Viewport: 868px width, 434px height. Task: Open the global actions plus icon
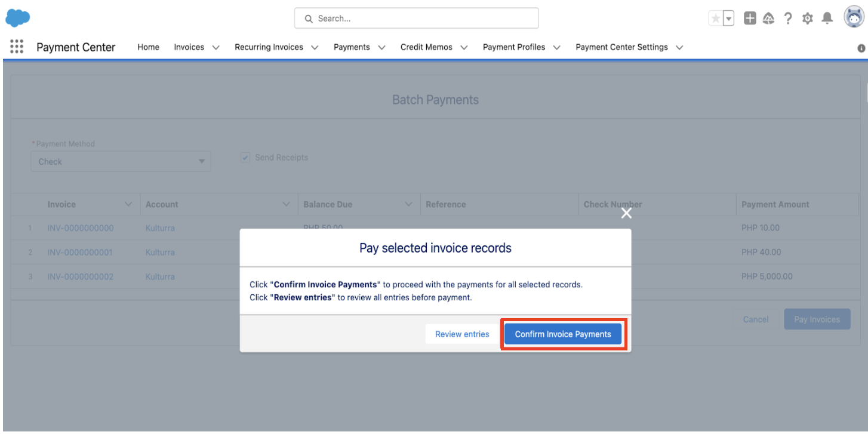click(750, 19)
